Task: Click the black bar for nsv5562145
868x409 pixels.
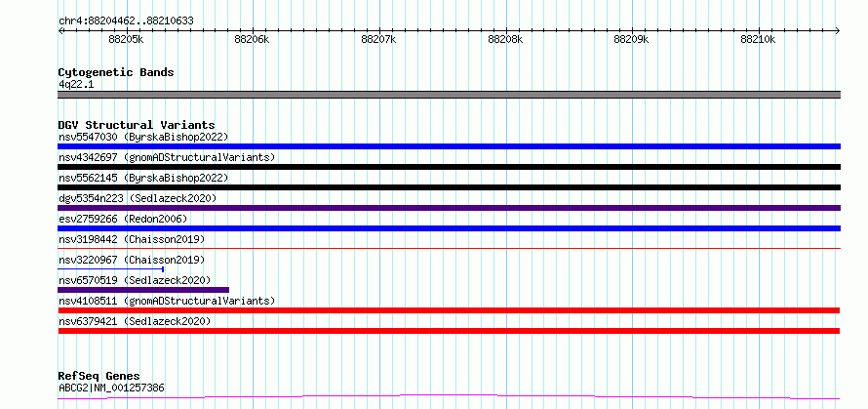Action: [449, 187]
